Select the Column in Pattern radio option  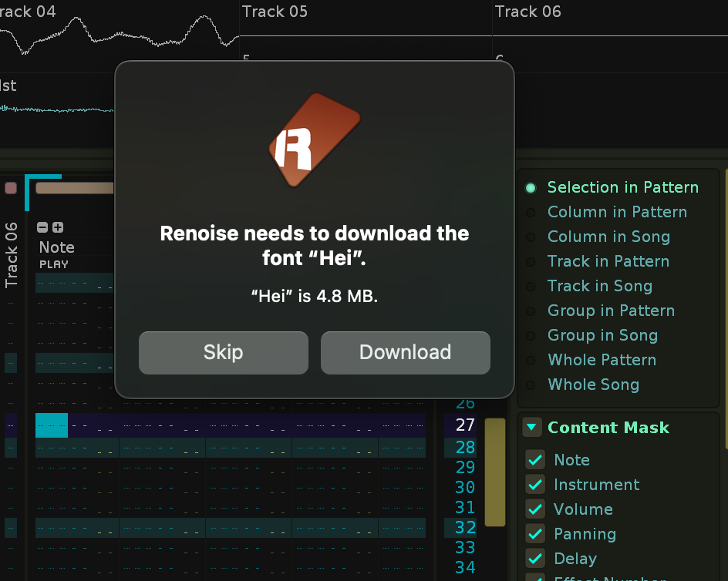point(531,212)
